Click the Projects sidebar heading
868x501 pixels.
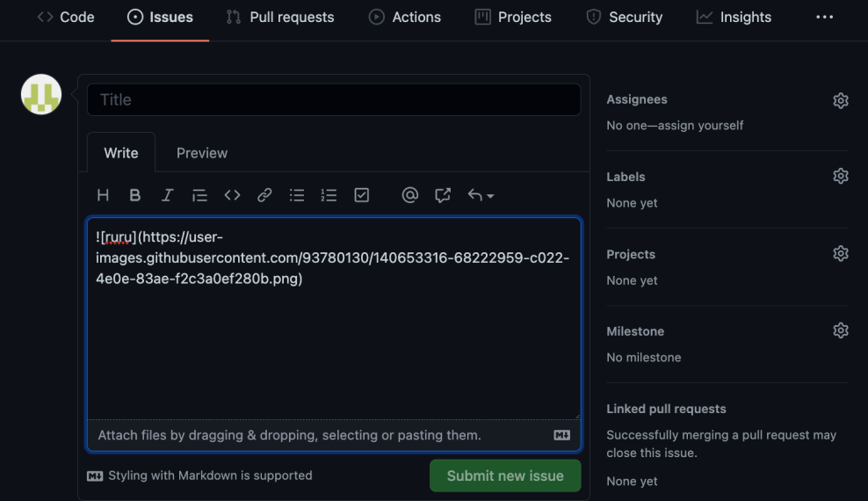631,254
